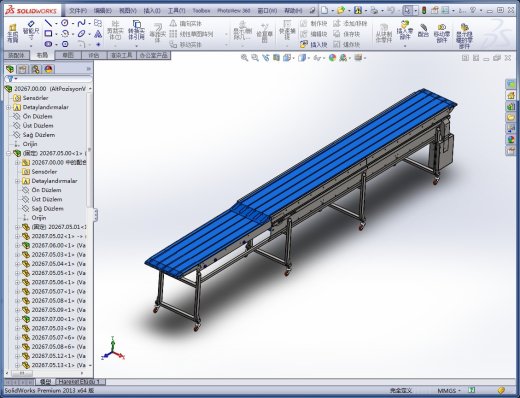The image size is (520, 398).
Task: Switch to the 装配体 ribbon tab
Action: pyautogui.click(x=16, y=55)
